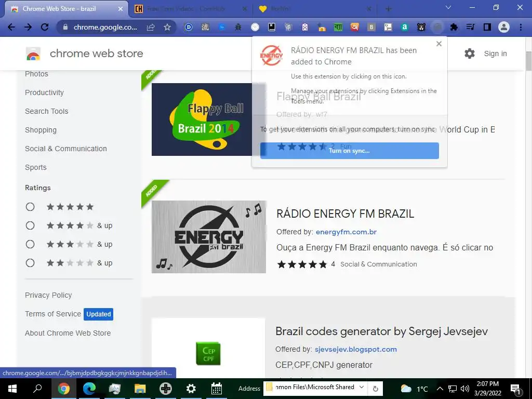
Task: Select the four stars & up filter
Action: coord(30,225)
